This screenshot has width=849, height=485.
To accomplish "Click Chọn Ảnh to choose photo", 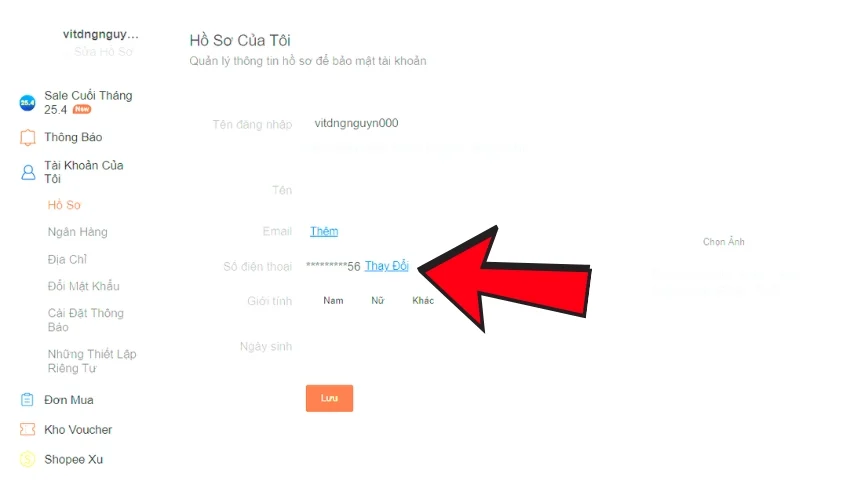I will tap(723, 241).
